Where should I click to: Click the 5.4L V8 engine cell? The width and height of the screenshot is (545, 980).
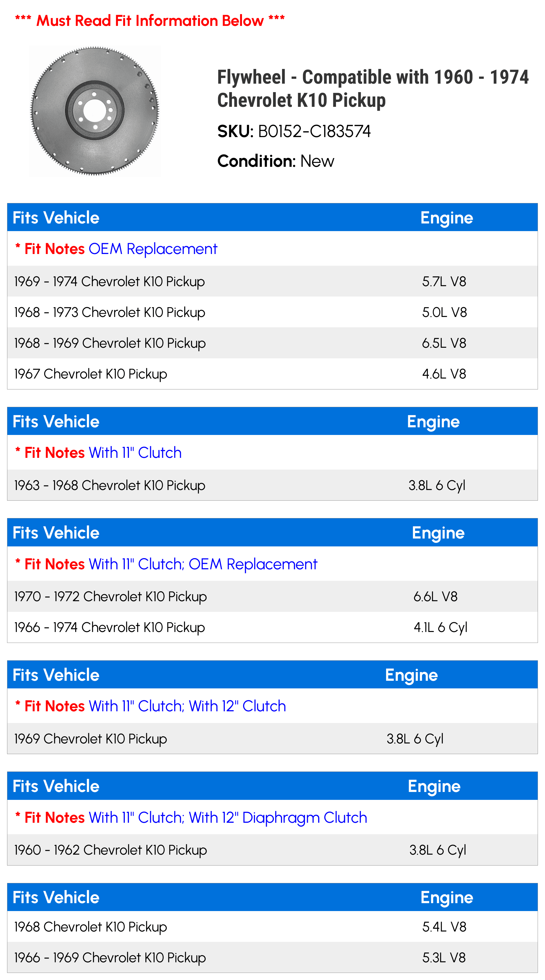point(444,927)
